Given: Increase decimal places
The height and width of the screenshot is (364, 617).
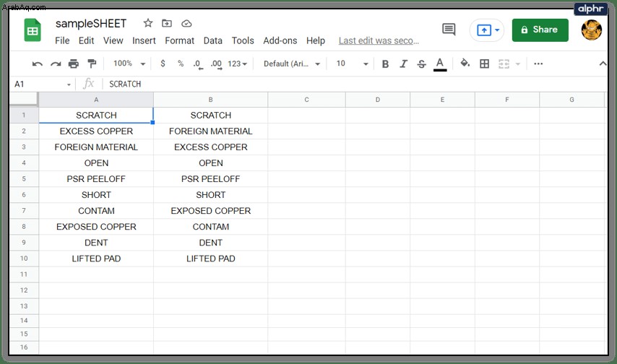Looking at the screenshot, I should coord(217,64).
